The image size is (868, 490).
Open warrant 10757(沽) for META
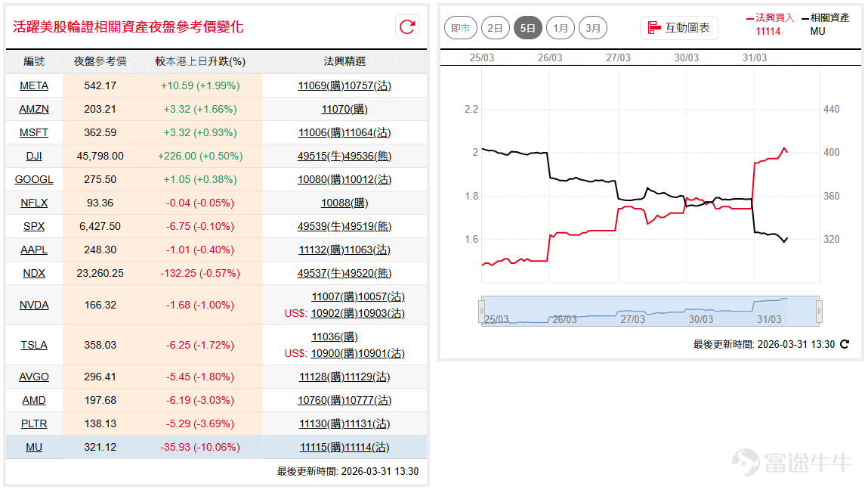(x=368, y=86)
